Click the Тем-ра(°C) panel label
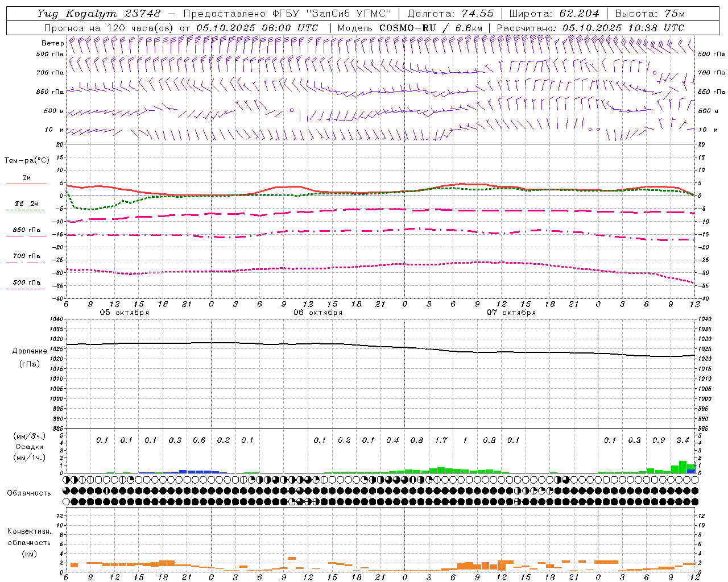 tap(27, 161)
